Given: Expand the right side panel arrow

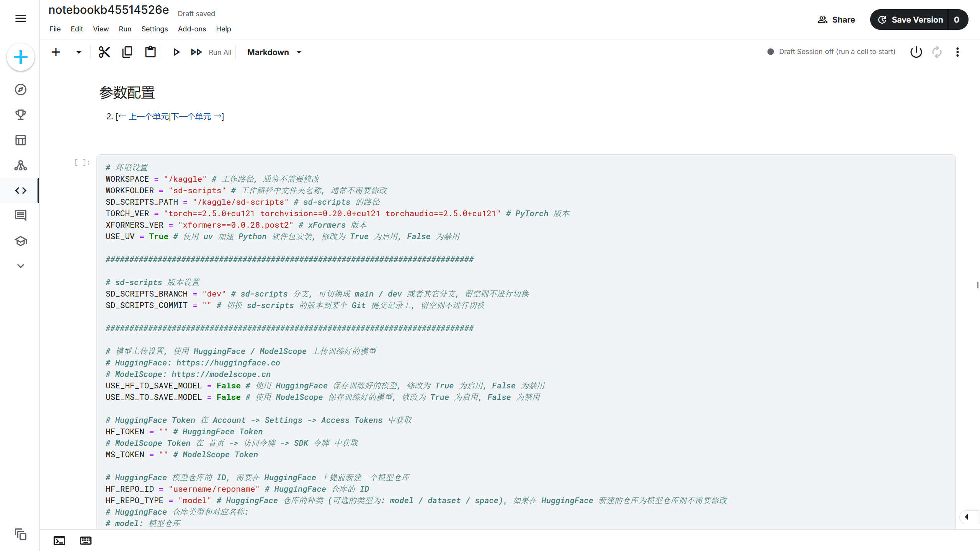Looking at the screenshot, I should (x=967, y=517).
